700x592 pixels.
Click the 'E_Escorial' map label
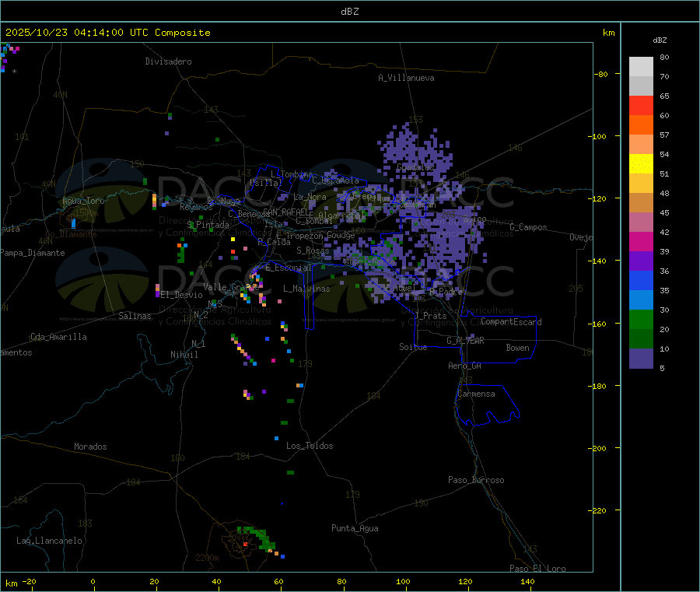(289, 268)
